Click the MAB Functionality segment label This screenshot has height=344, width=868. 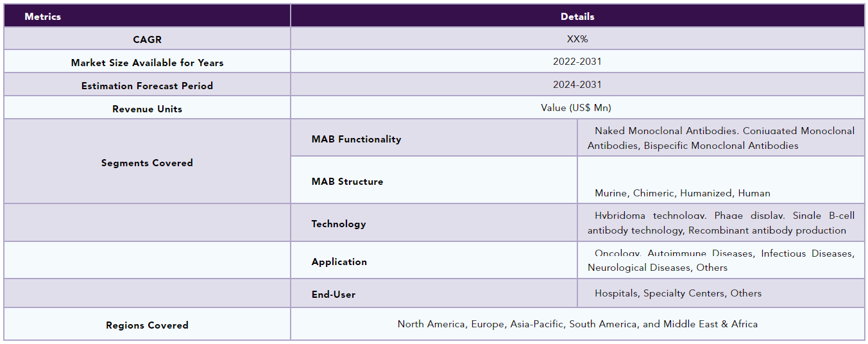pyautogui.click(x=356, y=139)
